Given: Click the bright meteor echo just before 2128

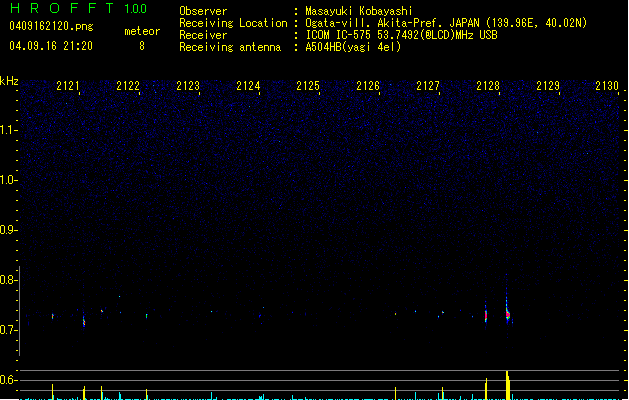Looking at the screenshot, I should pyautogui.click(x=486, y=316).
